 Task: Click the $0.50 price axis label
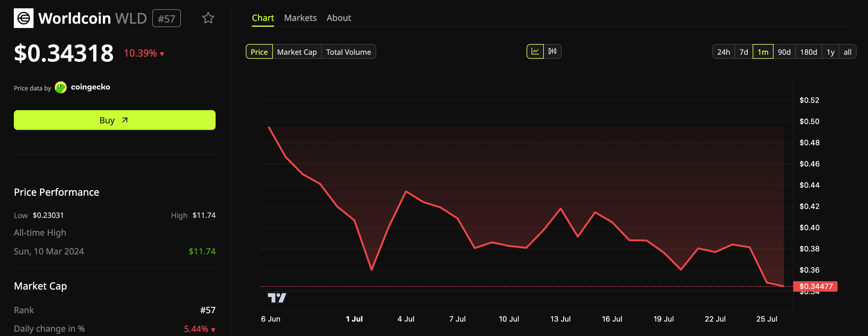tap(809, 121)
